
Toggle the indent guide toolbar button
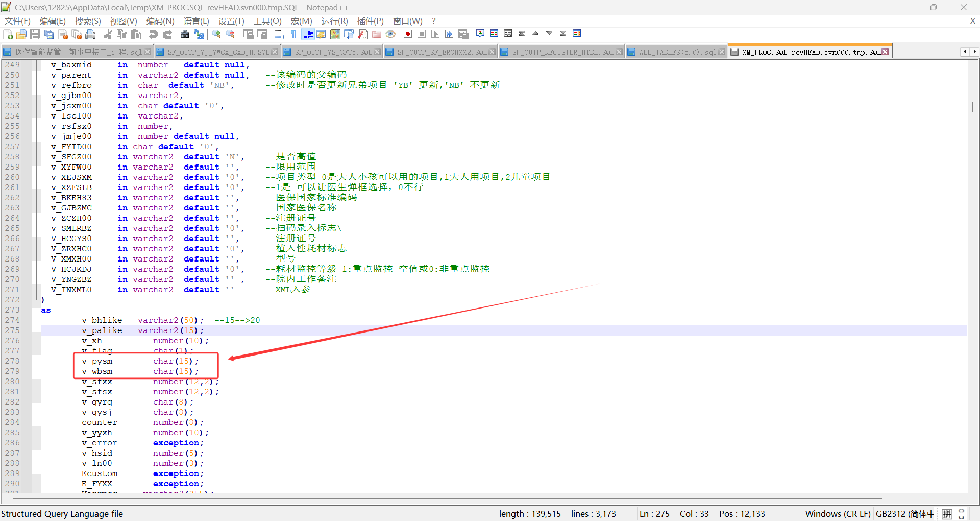point(308,34)
